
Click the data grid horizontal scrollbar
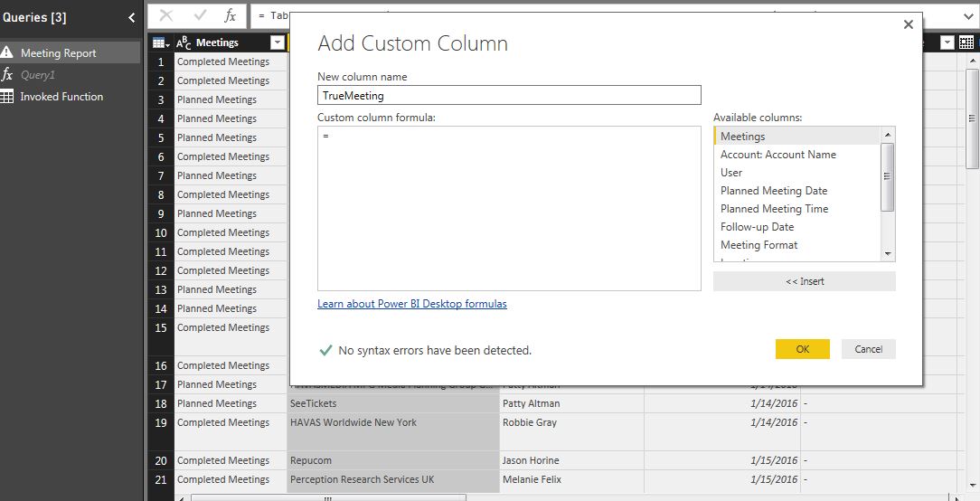[x=327, y=498]
